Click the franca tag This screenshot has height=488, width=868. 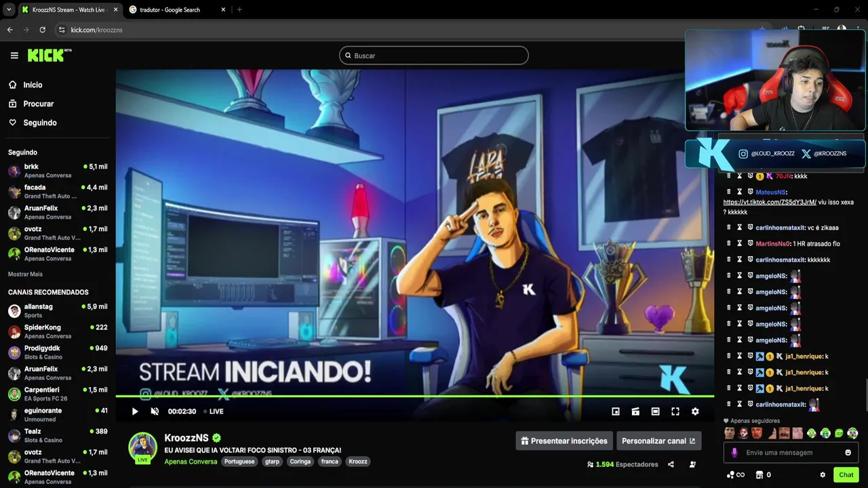pos(330,462)
